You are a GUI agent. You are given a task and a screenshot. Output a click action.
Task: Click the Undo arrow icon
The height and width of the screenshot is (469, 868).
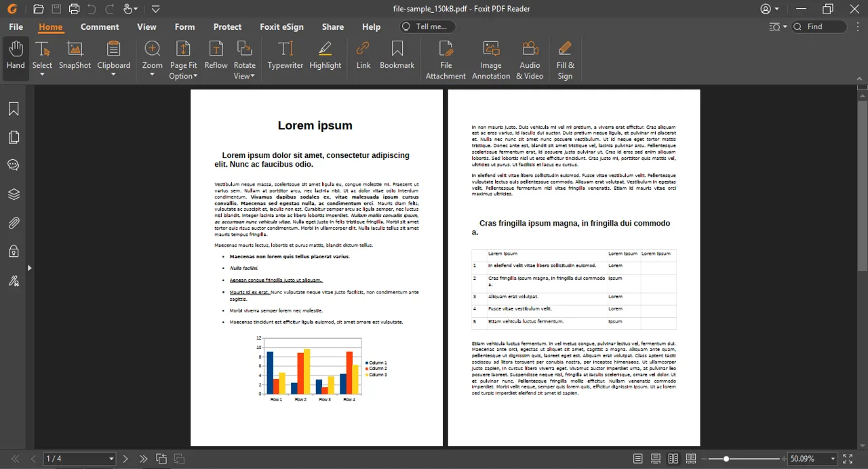pos(92,9)
